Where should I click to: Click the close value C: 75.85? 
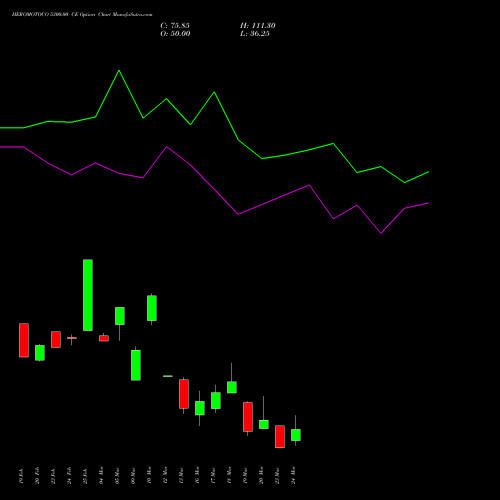tap(175, 26)
